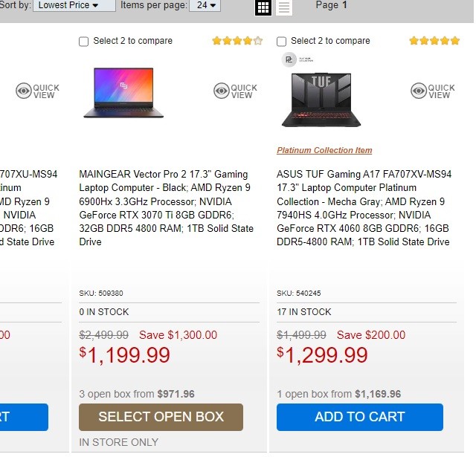Open the Sort by Lowest Price dropdown
Screen dimensions: 476x457
(x=74, y=5)
